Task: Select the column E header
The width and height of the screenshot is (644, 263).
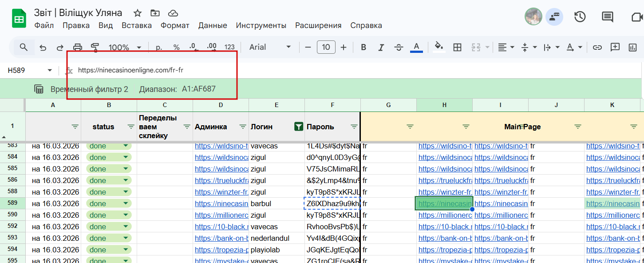Action: [x=277, y=105]
